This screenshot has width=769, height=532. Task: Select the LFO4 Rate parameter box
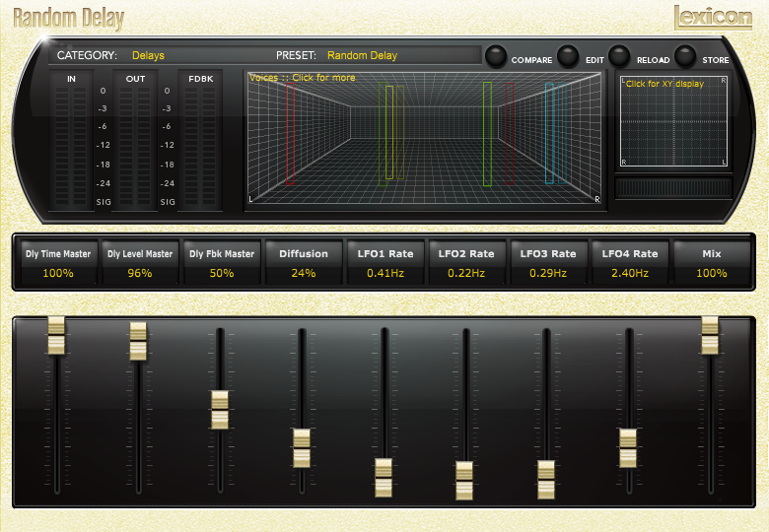pos(630,262)
